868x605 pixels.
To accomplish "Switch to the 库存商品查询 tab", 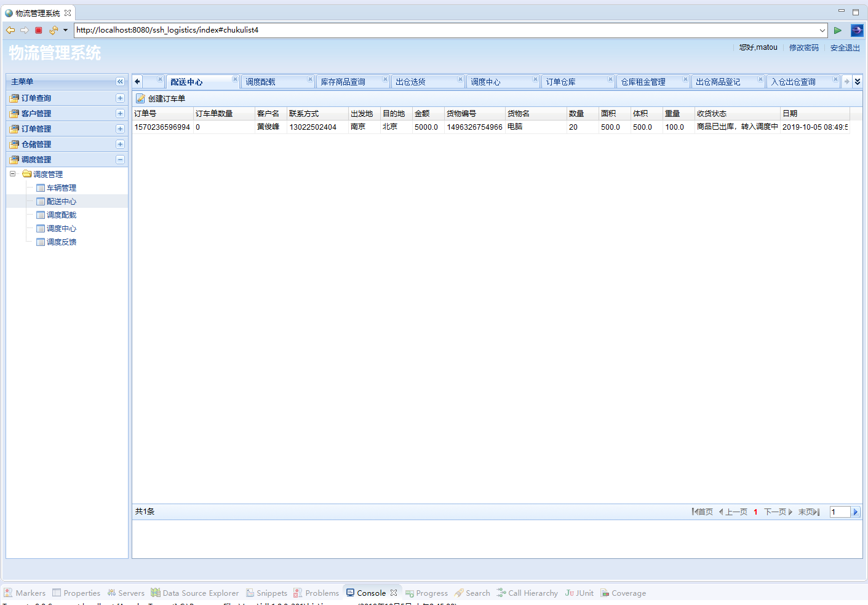I will click(x=343, y=82).
